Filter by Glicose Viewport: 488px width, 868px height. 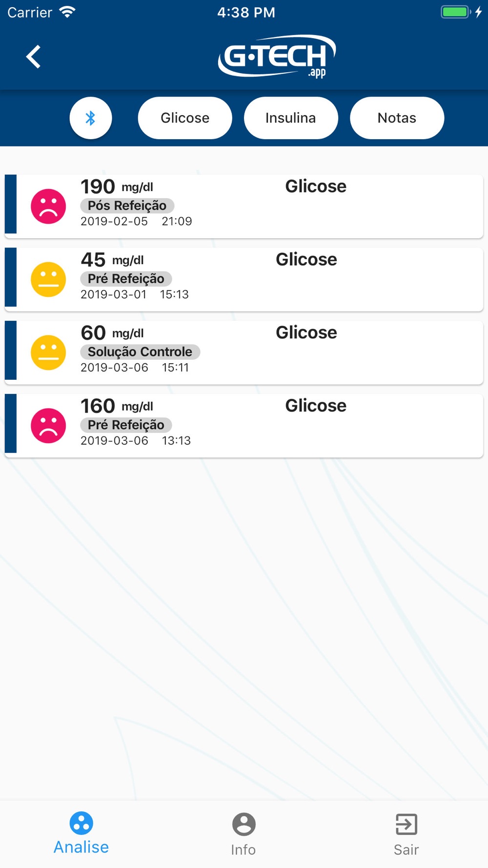tap(185, 118)
